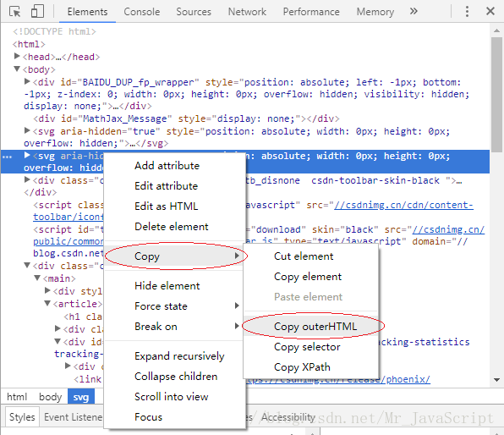Activate the inspect element picker icon
This screenshot has height=435, width=504.
click(14, 12)
